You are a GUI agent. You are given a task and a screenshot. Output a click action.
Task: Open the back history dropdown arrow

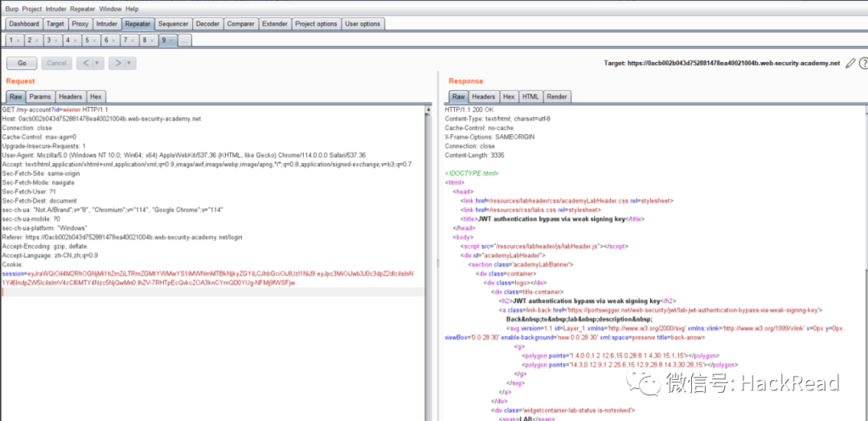[x=99, y=63]
